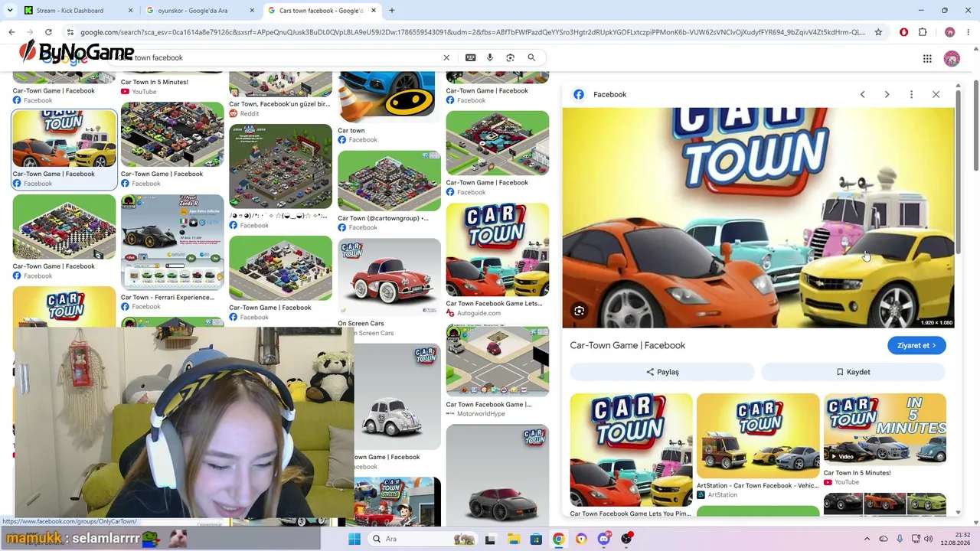This screenshot has width=980, height=551.
Task: Show the next image in the preview panel
Action: (x=887, y=94)
